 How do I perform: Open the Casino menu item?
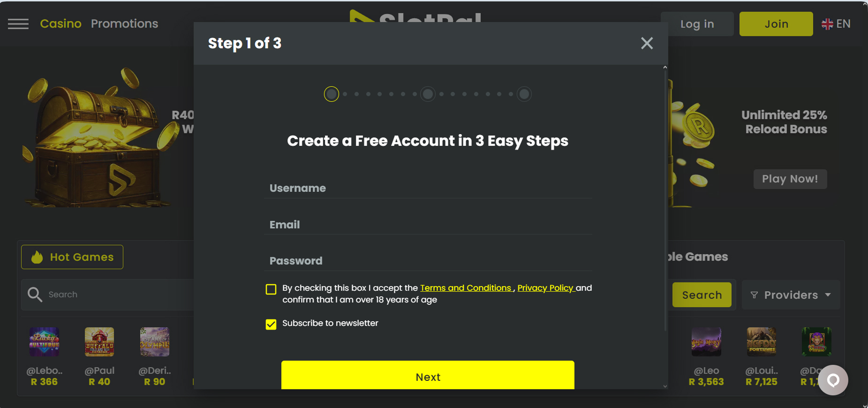click(60, 24)
